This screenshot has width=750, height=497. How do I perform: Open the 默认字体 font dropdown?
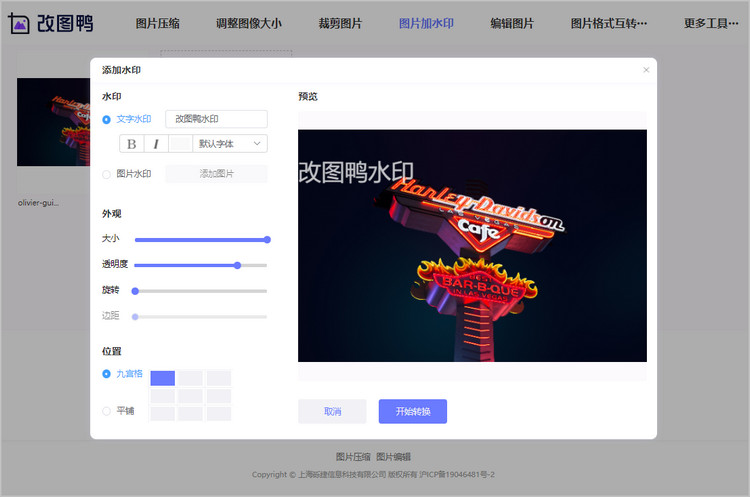pos(230,144)
